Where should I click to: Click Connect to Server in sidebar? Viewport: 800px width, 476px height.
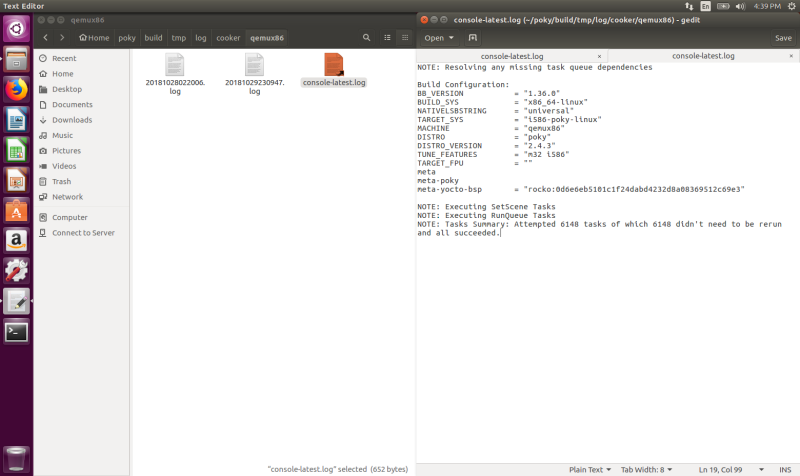[81, 233]
